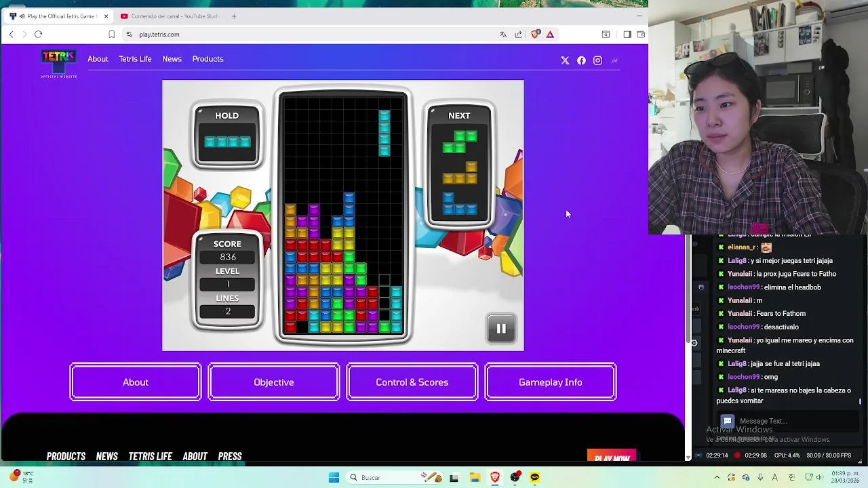Open the taskbar clock and date
Image resolution: width=868 pixels, height=488 pixels.
pyautogui.click(x=845, y=477)
